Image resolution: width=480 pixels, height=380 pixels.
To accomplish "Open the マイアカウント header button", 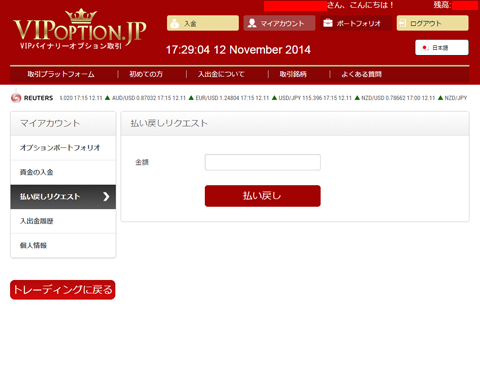I will tap(279, 23).
